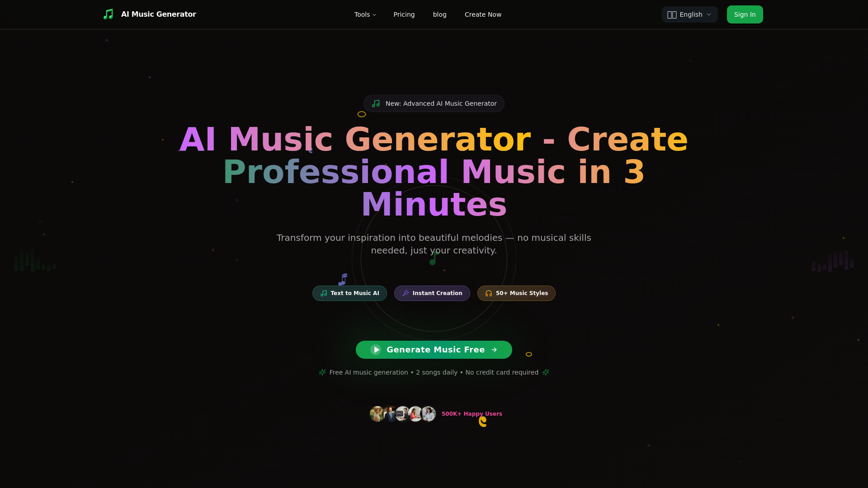868x488 pixels.
Task: Click the arrow icon on Generate Music Free
Action: click(494, 350)
